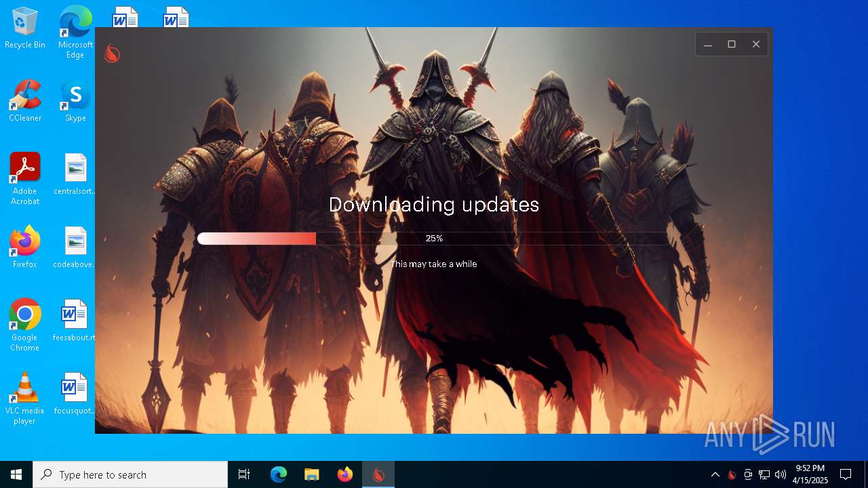Minimize the launcher window
The image size is (868, 488).
coord(707,44)
